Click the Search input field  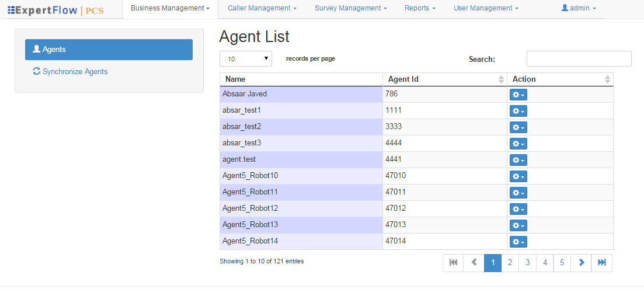tap(579, 59)
